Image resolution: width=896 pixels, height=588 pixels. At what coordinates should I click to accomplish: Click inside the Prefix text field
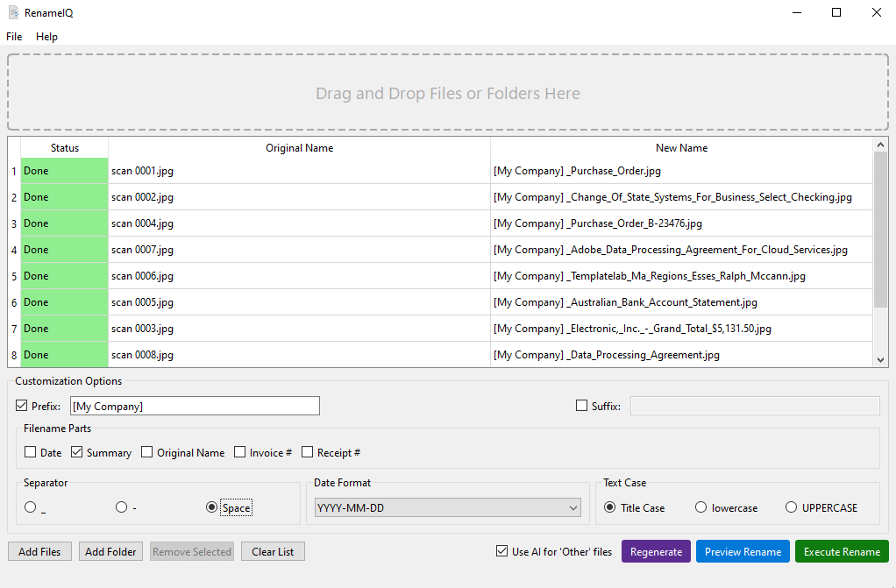pyautogui.click(x=195, y=406)
